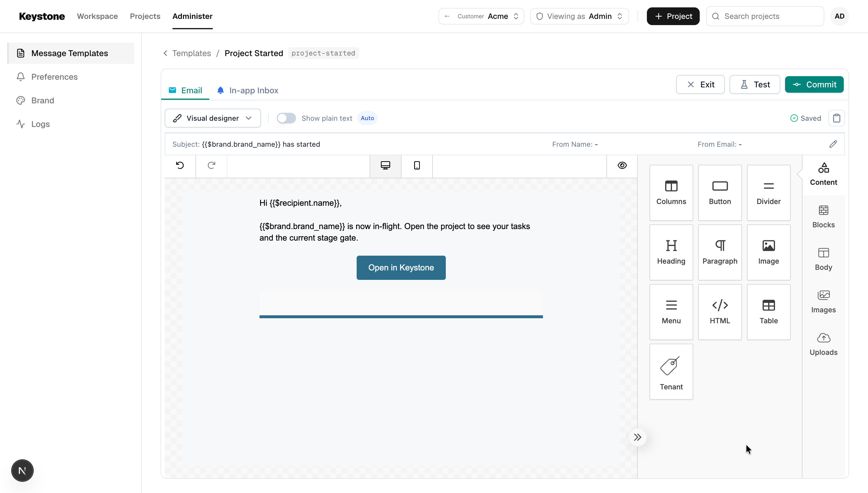Screen dimensions: 868x493
Task: Select the Content panel tab
Action: [x=823, y=174]
